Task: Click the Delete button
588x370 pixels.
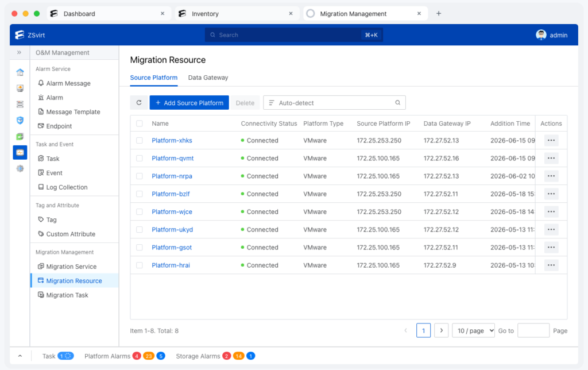Action: pyautogui.click(x=245, y=102)
